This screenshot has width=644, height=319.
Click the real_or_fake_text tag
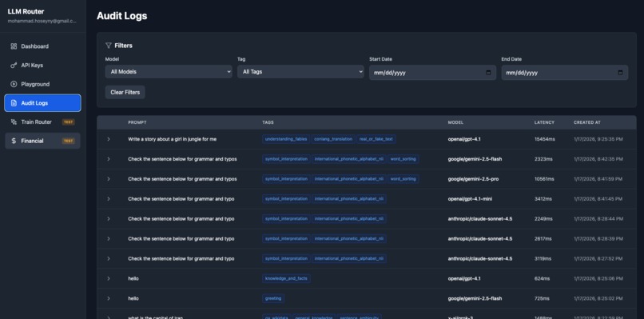[376, 139]
